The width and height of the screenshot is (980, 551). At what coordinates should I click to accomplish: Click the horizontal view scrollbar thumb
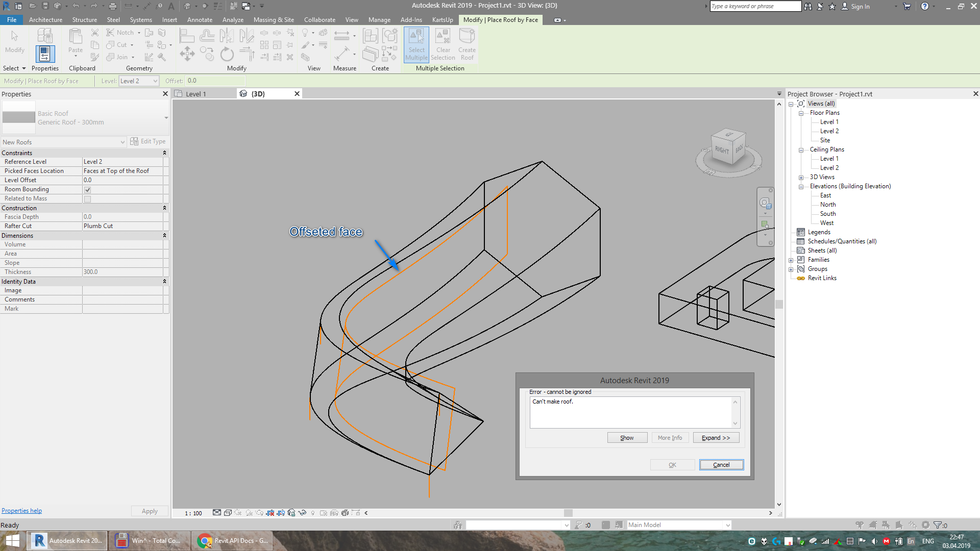(x=568, y=513)
